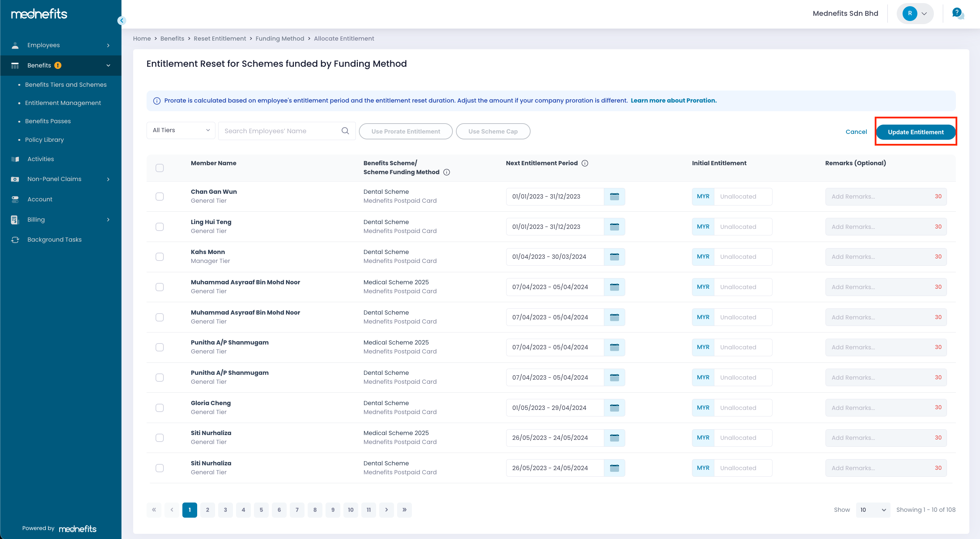The image size is (980, 539).
Task: Open help chat icon in header
Action: [958, 14]
